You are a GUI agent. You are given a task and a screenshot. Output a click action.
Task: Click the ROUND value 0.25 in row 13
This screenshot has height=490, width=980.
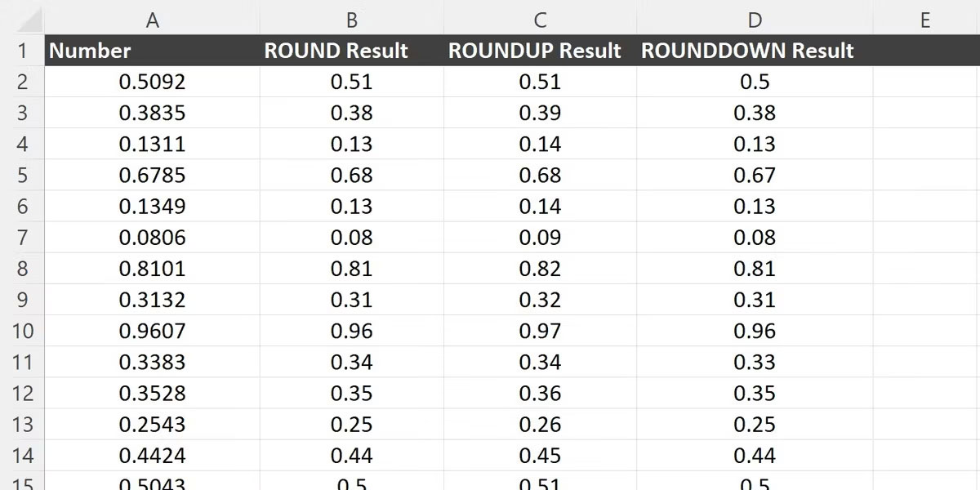click(x=351, y=424)
